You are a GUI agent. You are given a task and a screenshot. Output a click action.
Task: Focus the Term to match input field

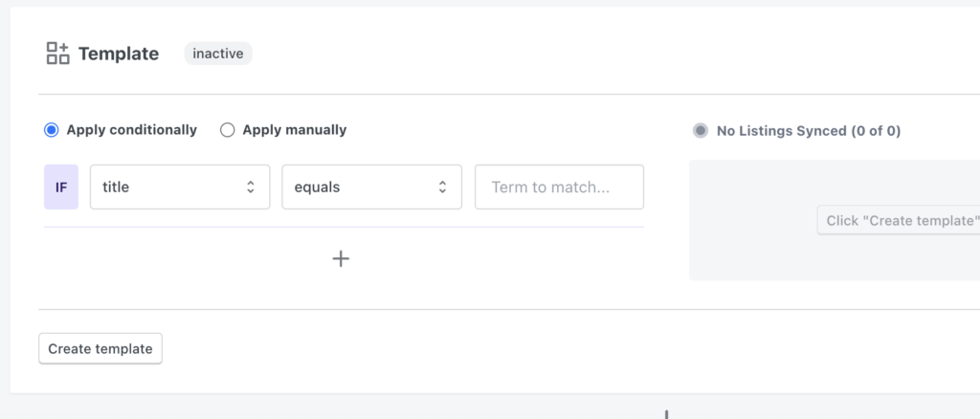tap(559, 187)
